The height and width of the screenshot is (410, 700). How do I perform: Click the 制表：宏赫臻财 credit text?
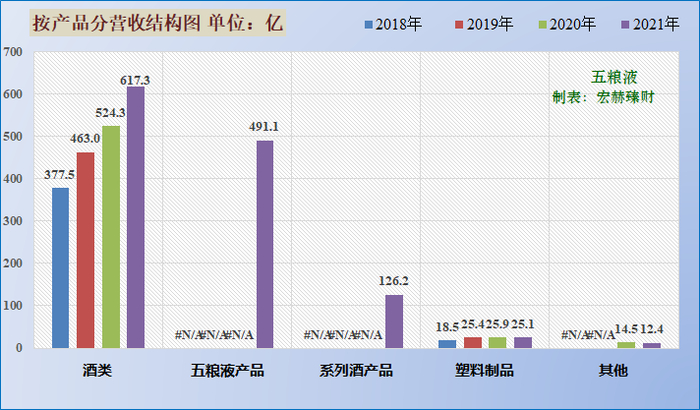[603, 97]
